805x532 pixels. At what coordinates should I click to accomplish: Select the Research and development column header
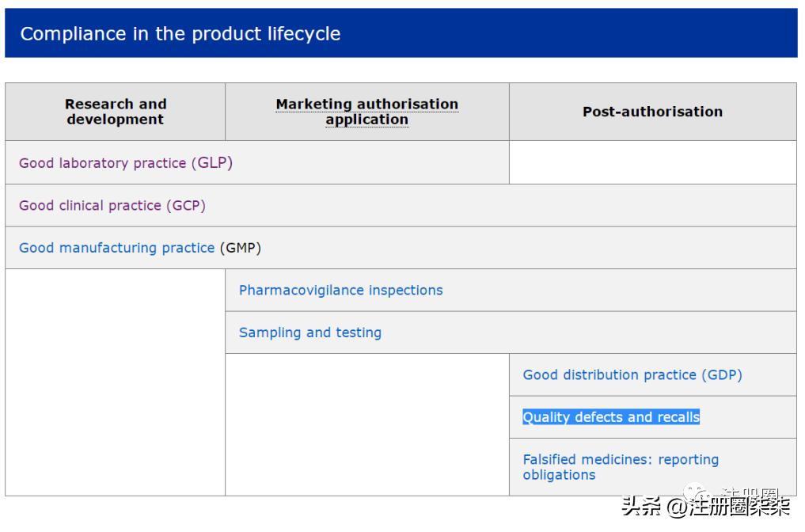(115, 111)
